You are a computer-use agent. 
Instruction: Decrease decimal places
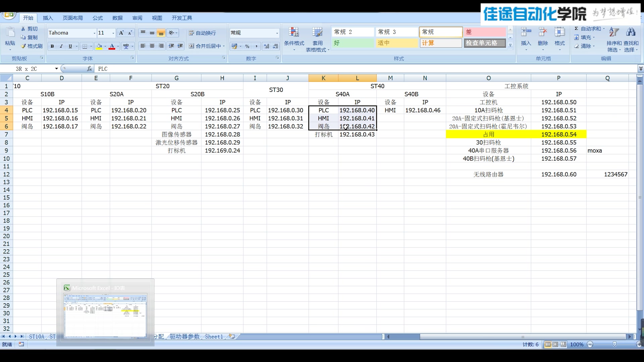pos(276,46)
